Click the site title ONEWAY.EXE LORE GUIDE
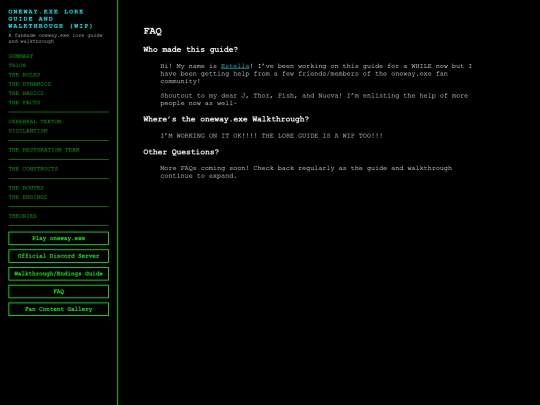540x405 pixels. point(50,19)
